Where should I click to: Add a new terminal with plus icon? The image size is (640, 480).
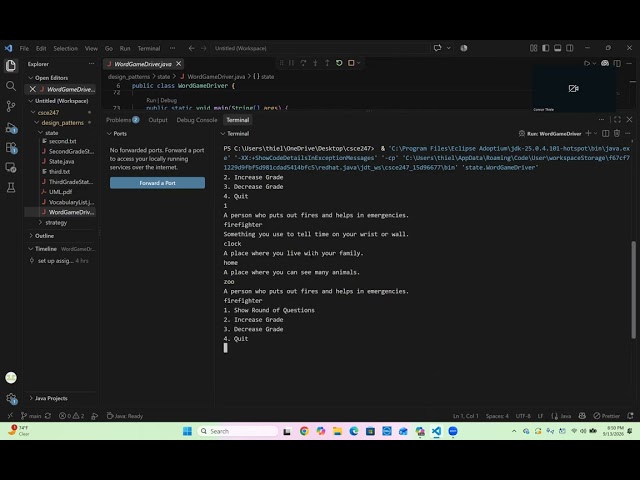tap(588, 133)
